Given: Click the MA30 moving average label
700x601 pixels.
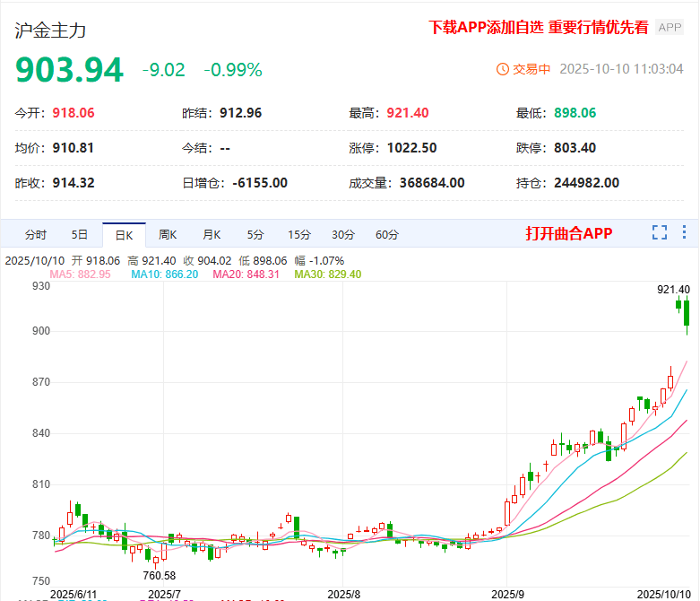Looking at the screenshot, I should (328, 274).
